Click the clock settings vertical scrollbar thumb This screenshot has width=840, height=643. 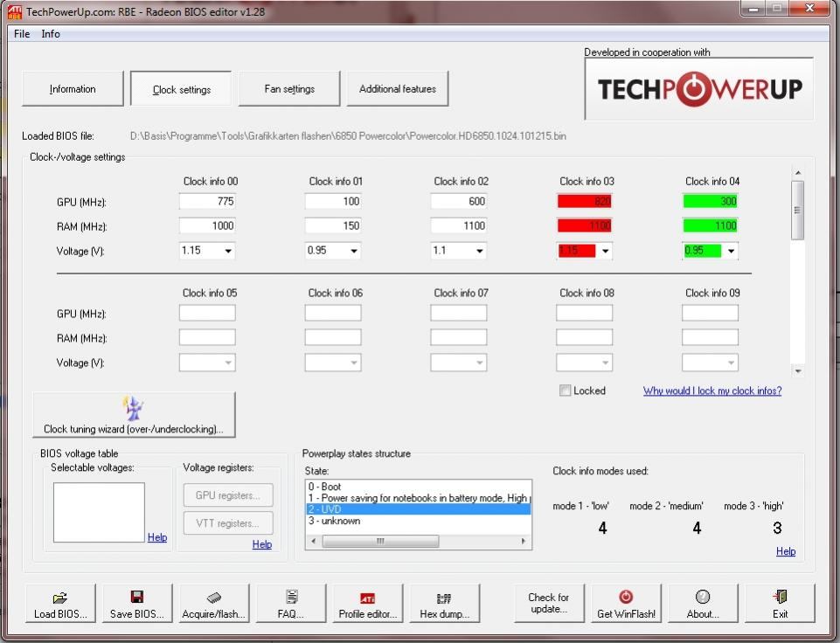[x=798, y=210]
